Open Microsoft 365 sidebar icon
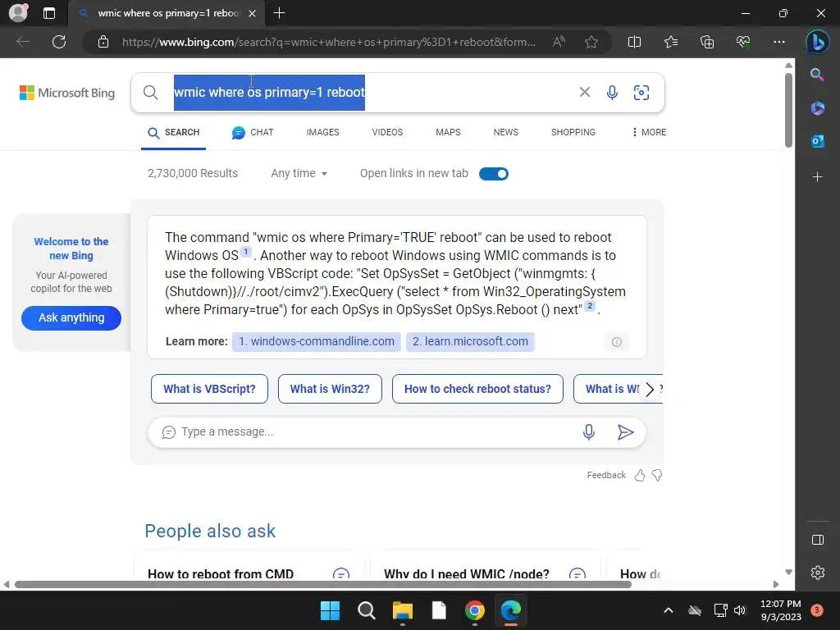 [x=818, y=107]
